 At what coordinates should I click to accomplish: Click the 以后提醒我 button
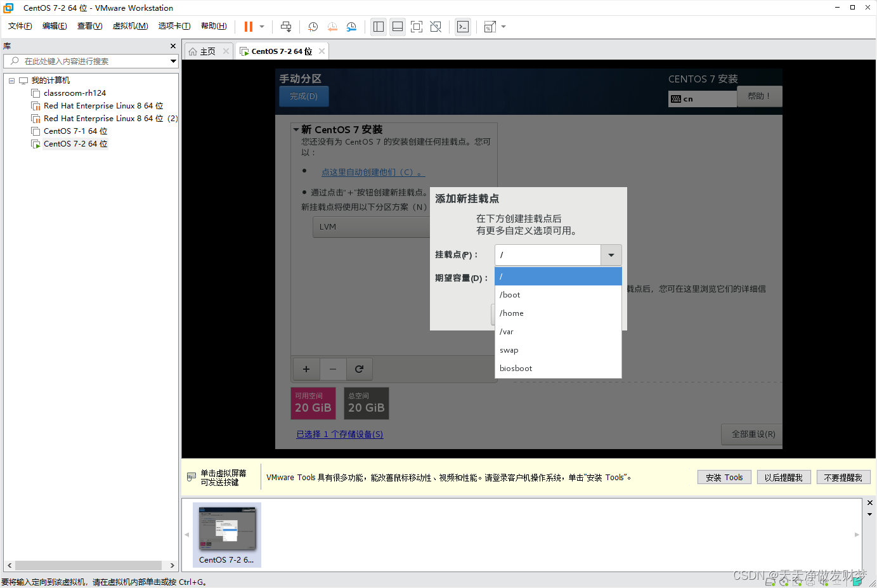tap(783, 478)
